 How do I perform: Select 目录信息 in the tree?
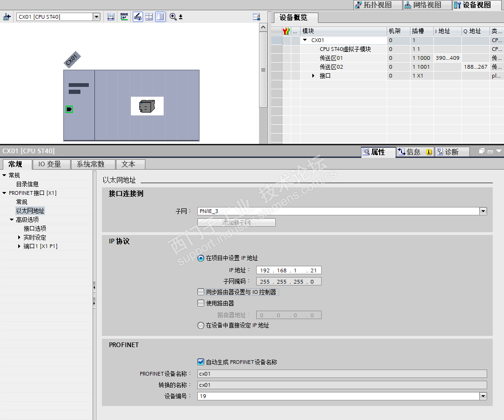pos(27,184)
